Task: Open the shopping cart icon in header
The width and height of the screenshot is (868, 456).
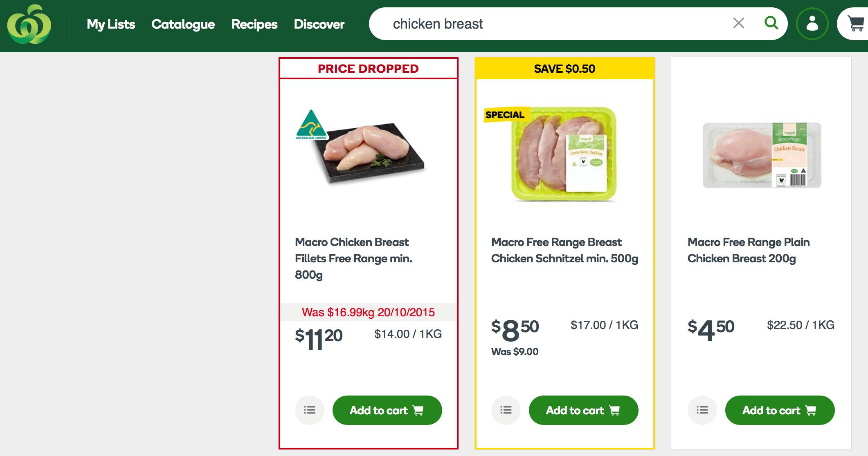Action: (856, 24)
